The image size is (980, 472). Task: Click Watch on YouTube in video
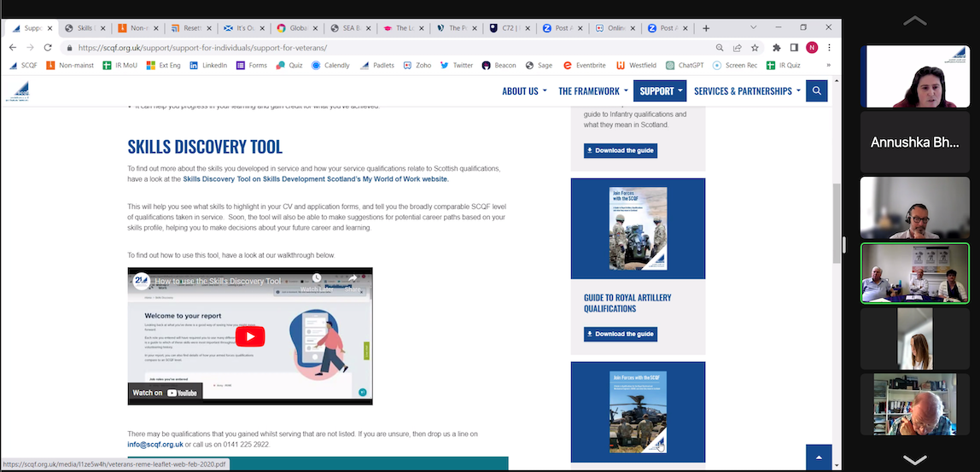[x=165, y=393]
